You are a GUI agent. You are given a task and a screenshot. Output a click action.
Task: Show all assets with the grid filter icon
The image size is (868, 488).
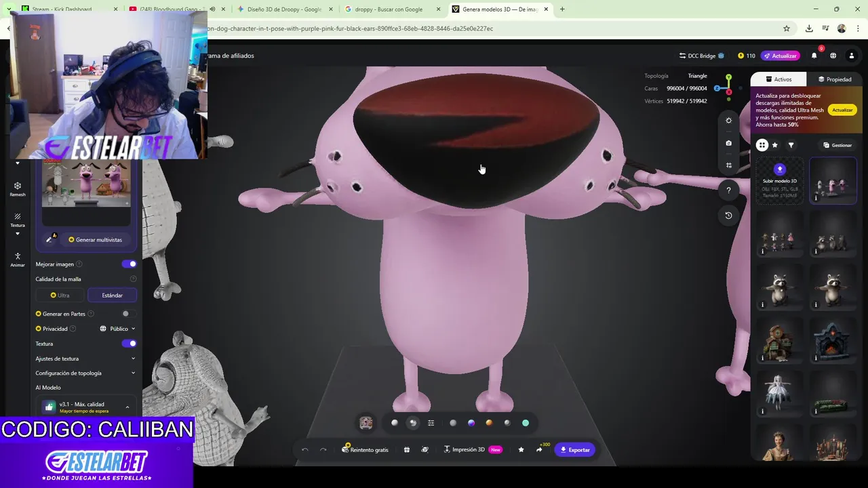point(762,145)
